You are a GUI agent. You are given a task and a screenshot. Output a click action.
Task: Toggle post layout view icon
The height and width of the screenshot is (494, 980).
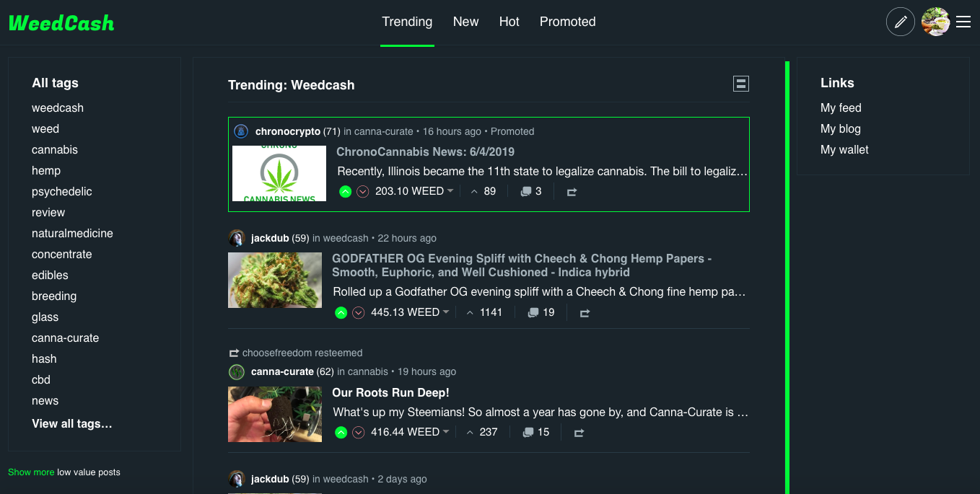(x=741, y=84)
